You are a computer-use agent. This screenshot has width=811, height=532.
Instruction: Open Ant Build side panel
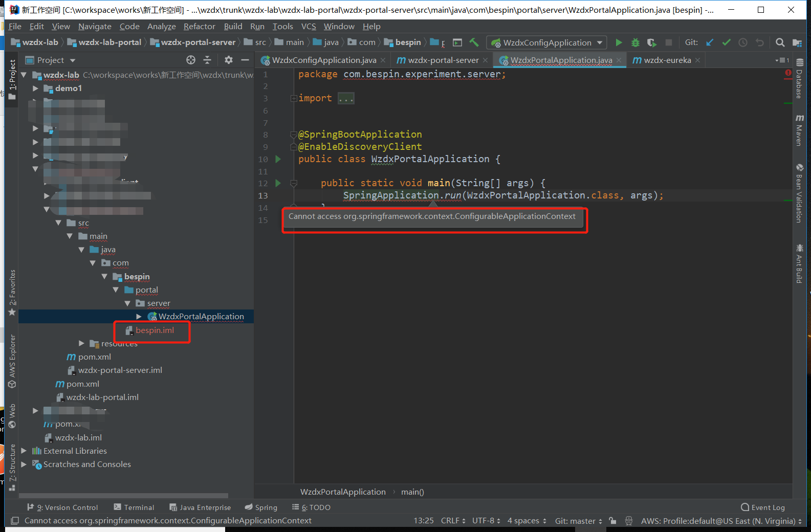click(799, 263)
